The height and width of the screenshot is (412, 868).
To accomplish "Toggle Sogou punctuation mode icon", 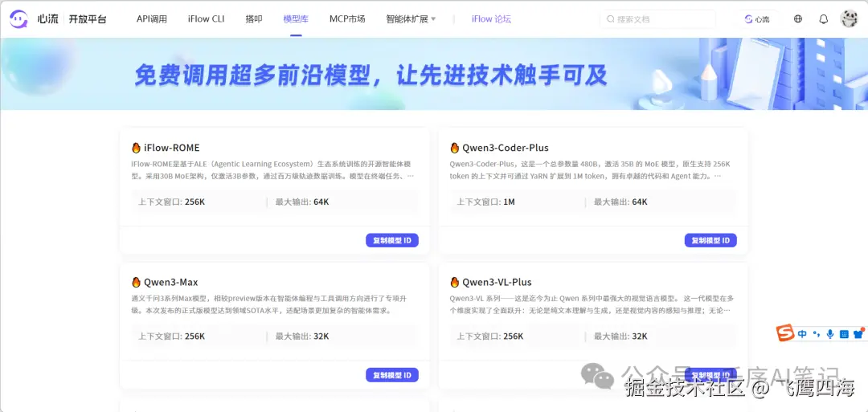I will tap(816, 333).
